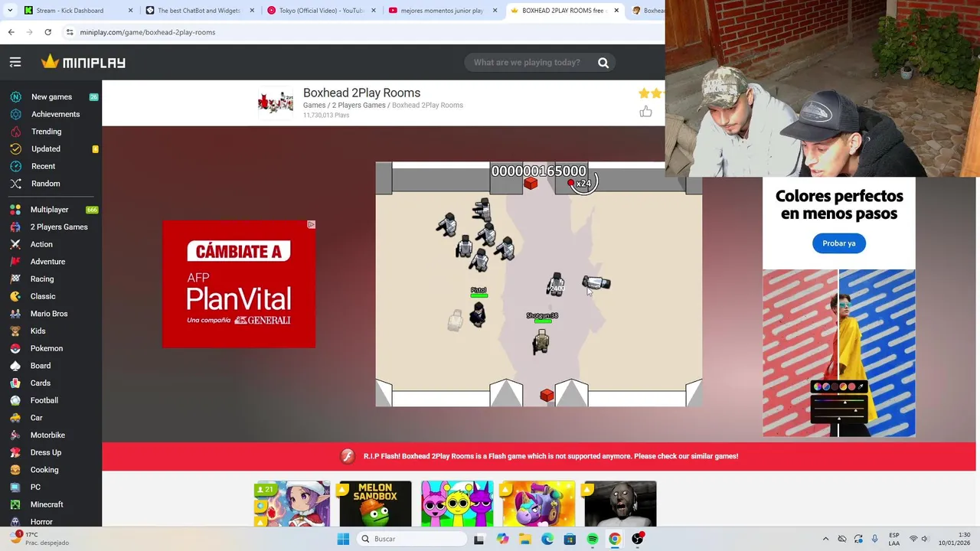Switch to Tokyo (Official Video) YouTube tab

tap(322, 11)
